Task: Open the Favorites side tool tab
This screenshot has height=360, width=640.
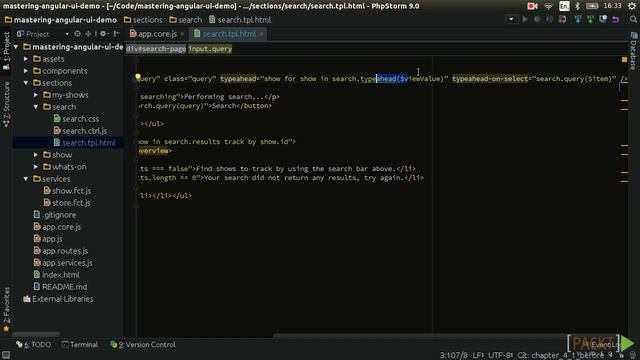Action: pos(6,309)
